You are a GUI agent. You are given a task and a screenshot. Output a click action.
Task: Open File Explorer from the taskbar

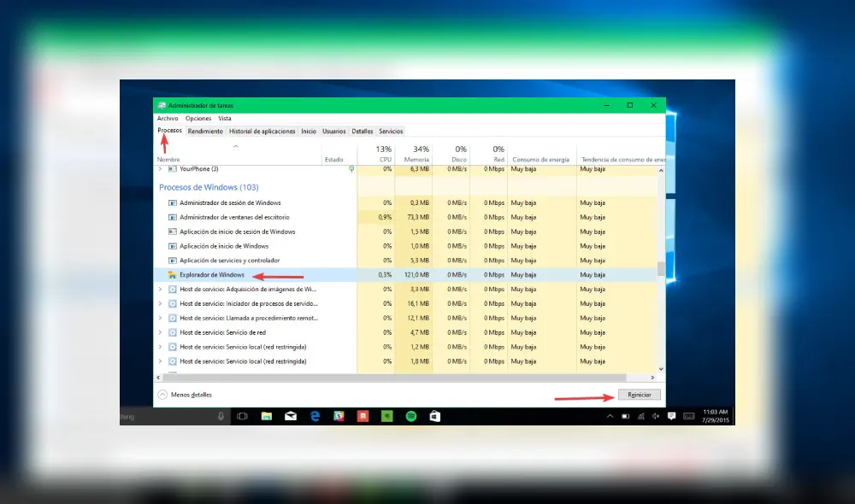268,417
